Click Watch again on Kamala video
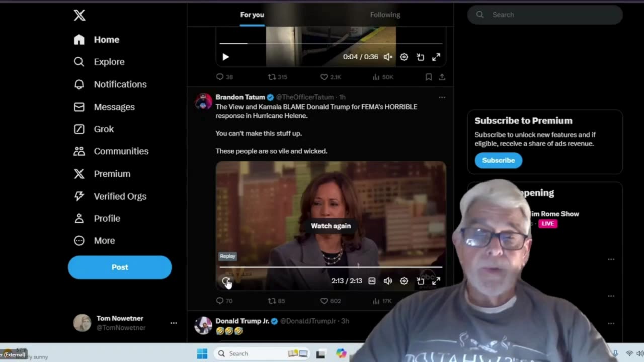The image size is (644, 362). click(x=331, y=226)
